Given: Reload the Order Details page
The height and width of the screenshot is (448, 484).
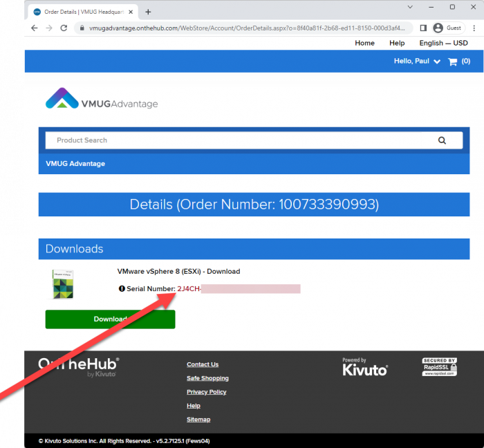Looking at the screenshot, I should click(64, 28).
